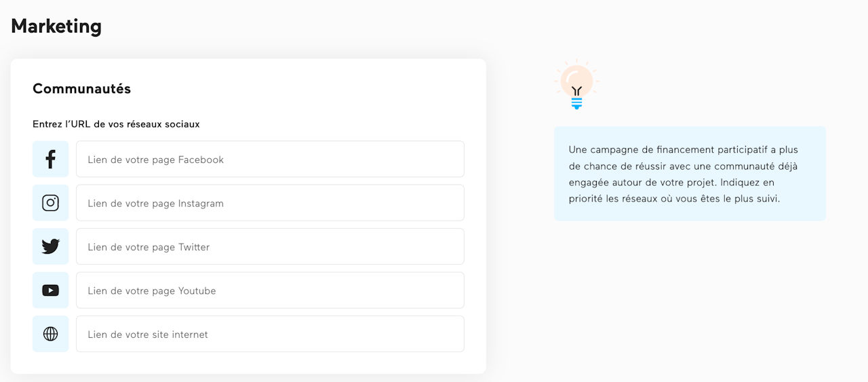The height and width of the screenshot is (382, 868).
Task: Click the Twitter bird icon
Action: point(50,246)
